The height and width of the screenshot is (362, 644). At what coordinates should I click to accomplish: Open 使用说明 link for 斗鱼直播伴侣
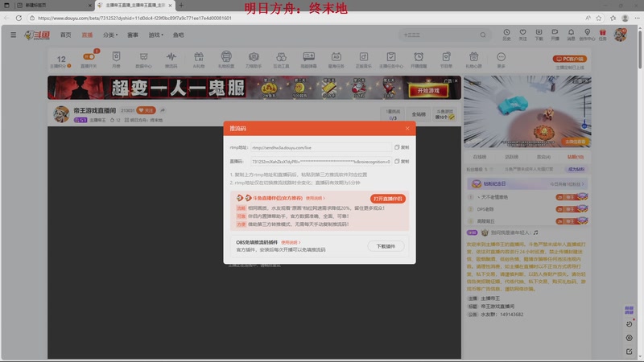click(x=315, y=198)
